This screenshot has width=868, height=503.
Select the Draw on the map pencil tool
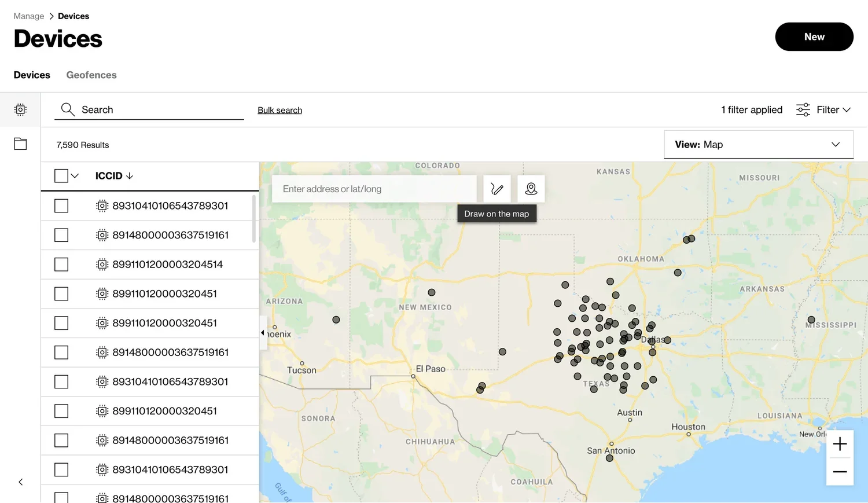496,189
